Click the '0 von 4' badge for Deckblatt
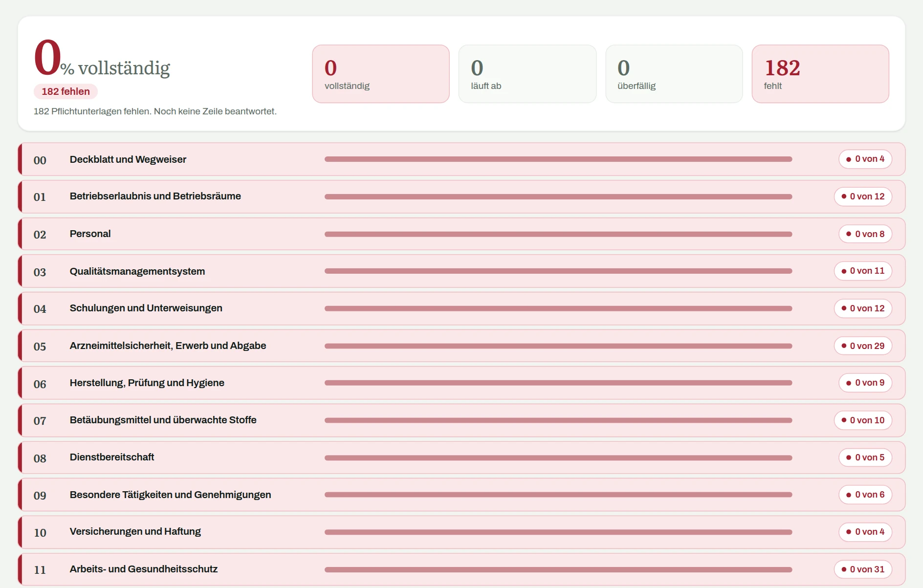 [x=865, y=159]
